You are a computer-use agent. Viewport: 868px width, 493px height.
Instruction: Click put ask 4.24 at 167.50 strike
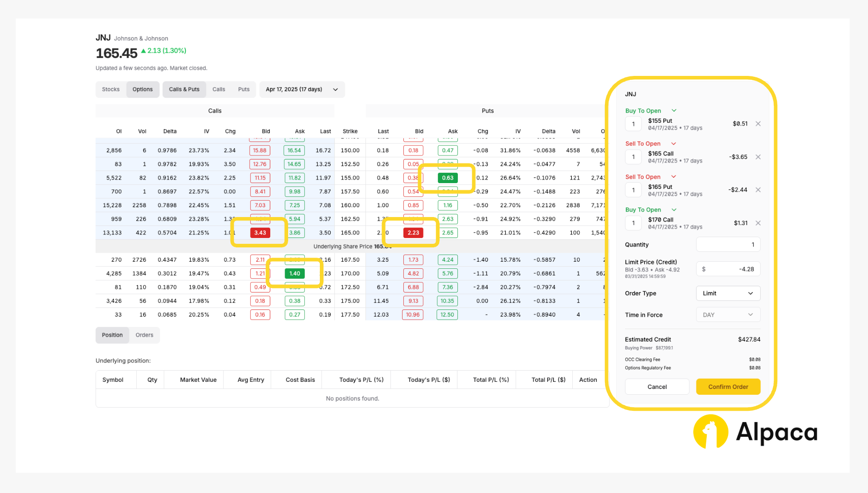[448, 260]
